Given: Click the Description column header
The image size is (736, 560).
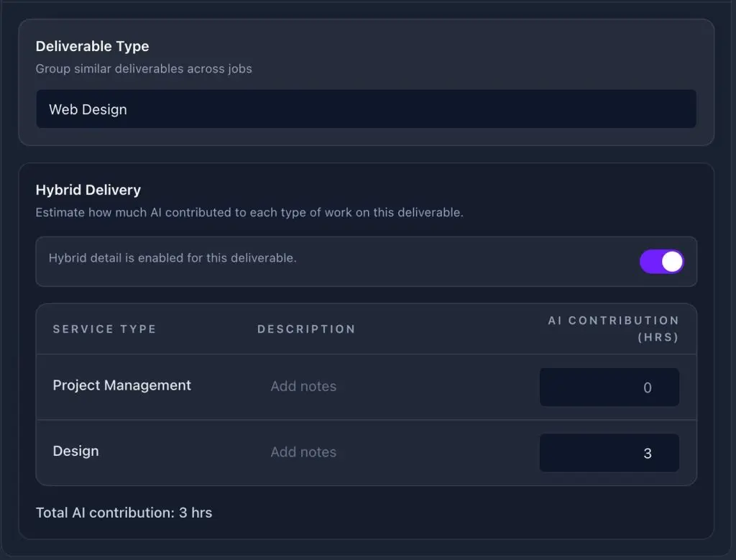Looking at the screenshot, I should (x=306, y=329).
